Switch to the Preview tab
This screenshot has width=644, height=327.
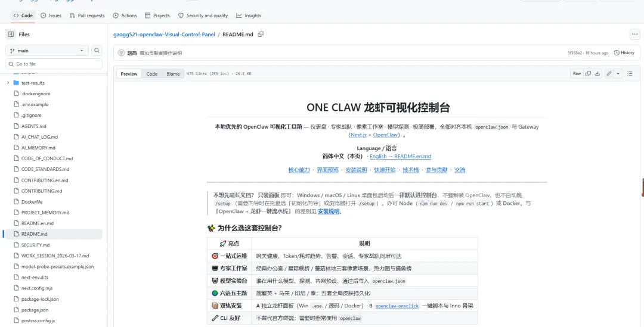[x=129, y=74]
